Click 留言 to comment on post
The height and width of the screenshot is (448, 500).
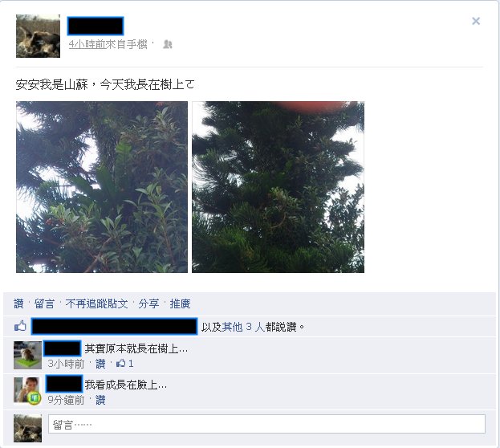pos(44,303)
